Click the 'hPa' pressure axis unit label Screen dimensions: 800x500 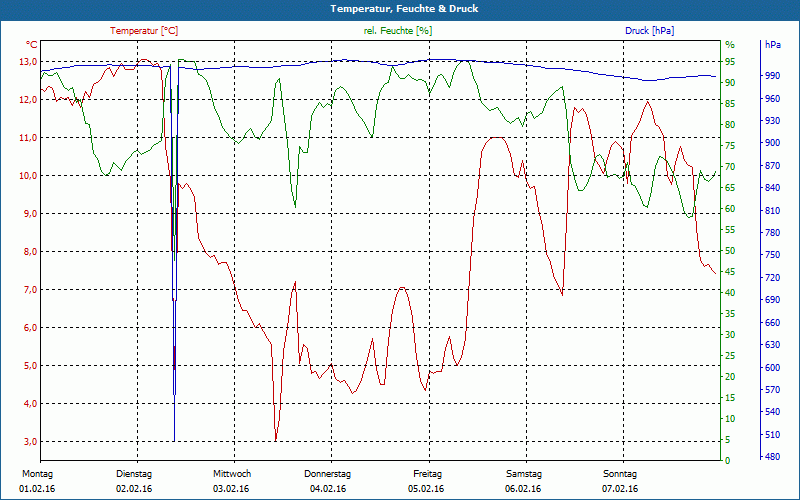point(773,45)
